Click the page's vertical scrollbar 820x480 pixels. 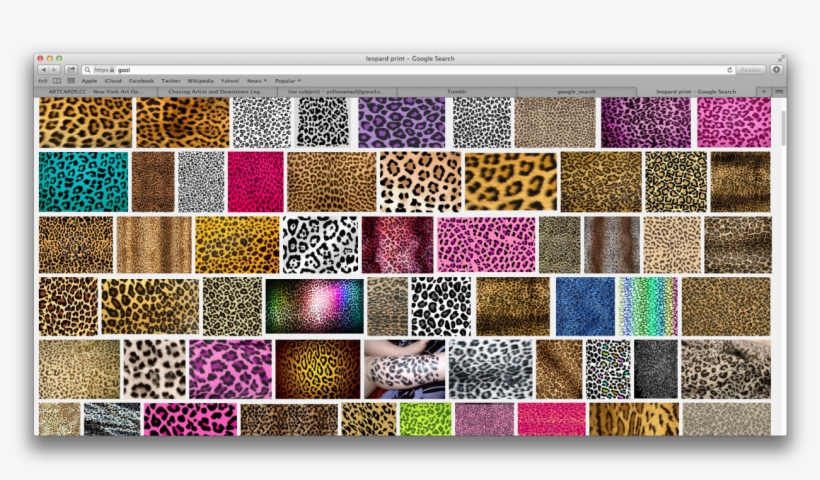coord(783,129)
